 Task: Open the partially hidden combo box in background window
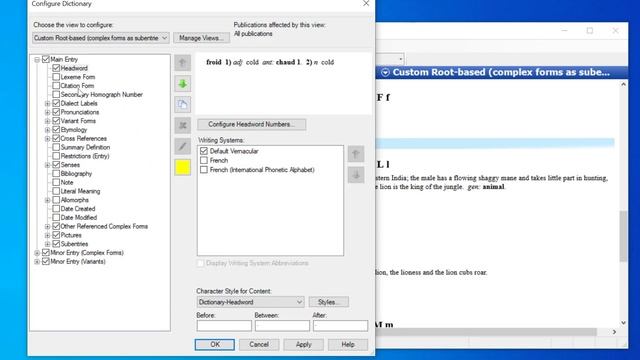click(x=400, y=59)
